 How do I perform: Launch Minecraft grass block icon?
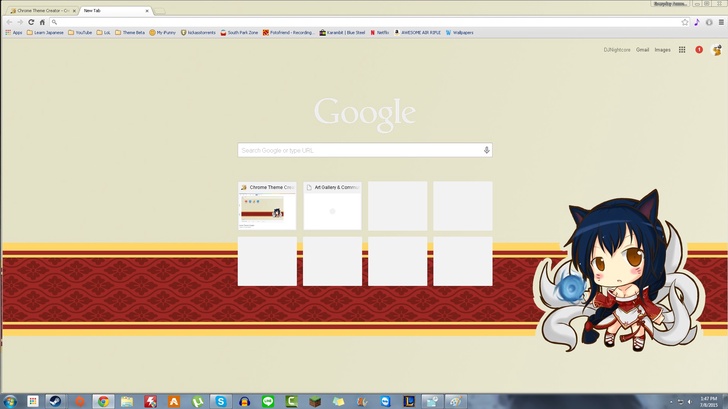coord(315,401)
